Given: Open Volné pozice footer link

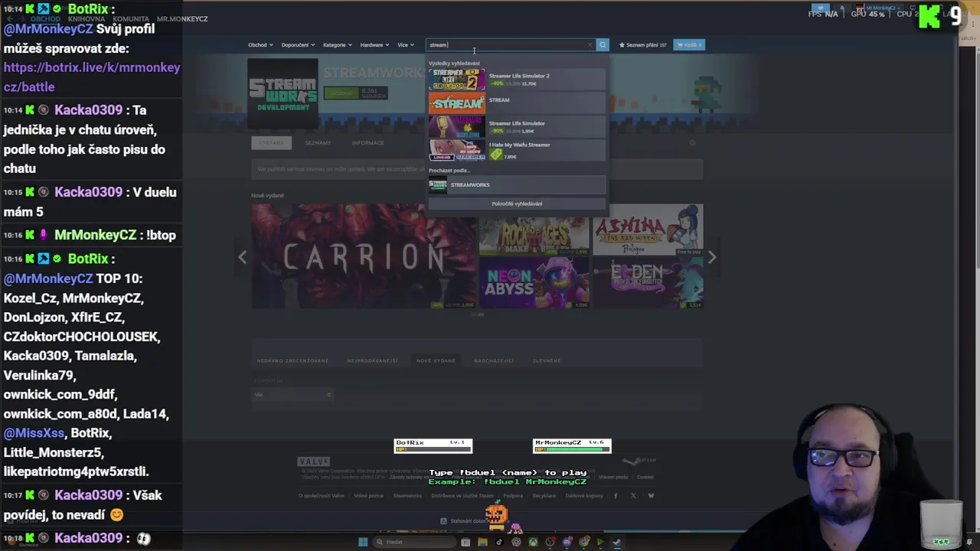Looking at the screenshot, I should [x=368, y=496].
